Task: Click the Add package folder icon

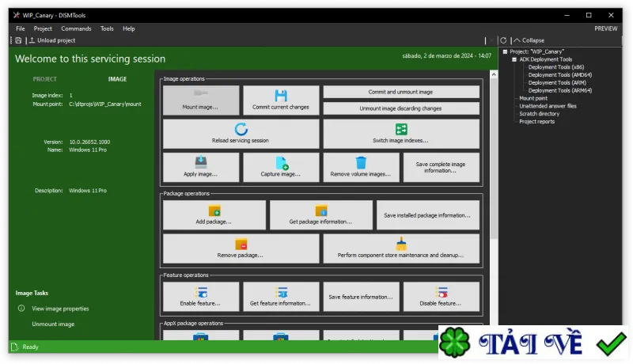Action: point(214,210)
